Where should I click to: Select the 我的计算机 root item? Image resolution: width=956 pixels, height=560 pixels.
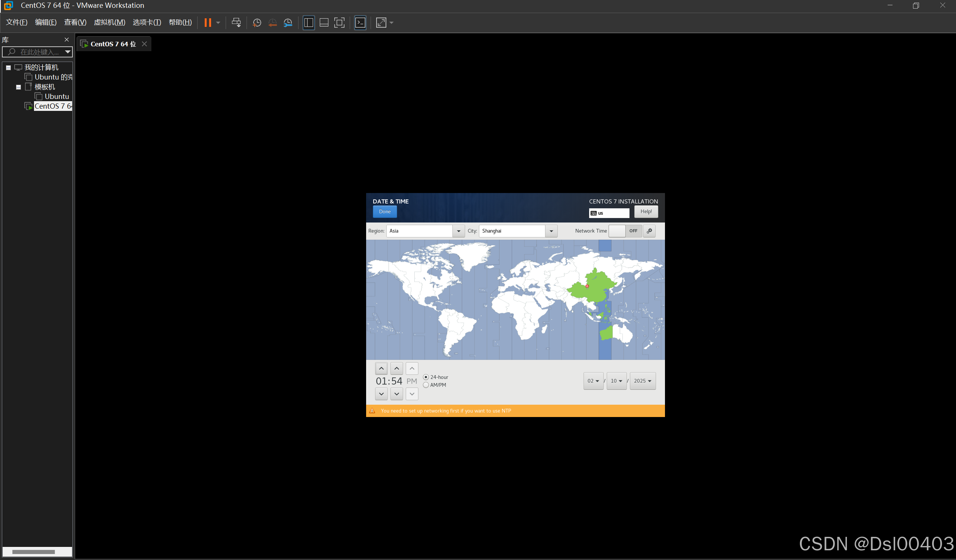click(x=41, y=68)
